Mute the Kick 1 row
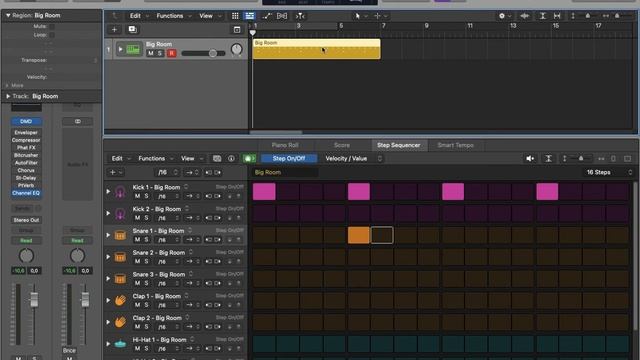Image resolution: width=640 pixels, height=360 pixels. (137, 196)
